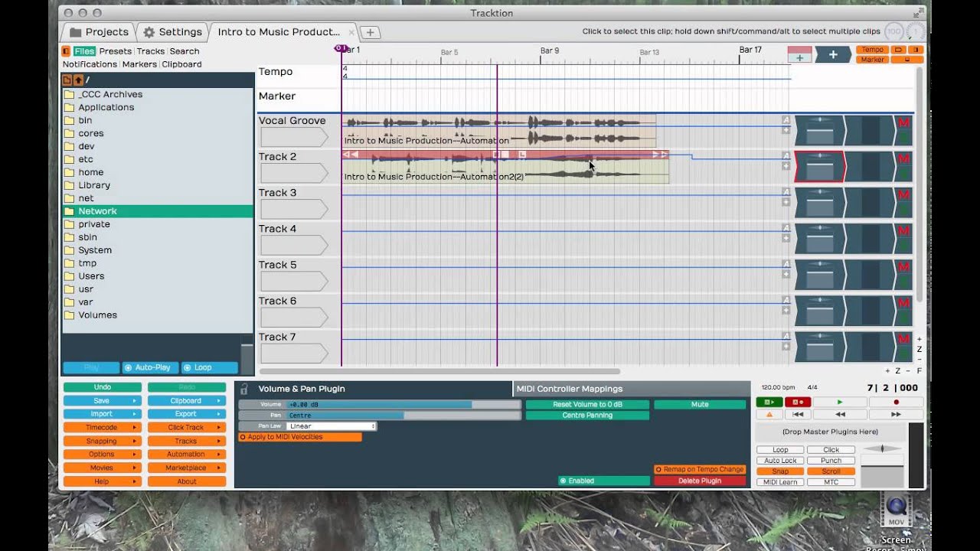Add plugin with plus on Track 3
The image size is (980, 551).
786,203
